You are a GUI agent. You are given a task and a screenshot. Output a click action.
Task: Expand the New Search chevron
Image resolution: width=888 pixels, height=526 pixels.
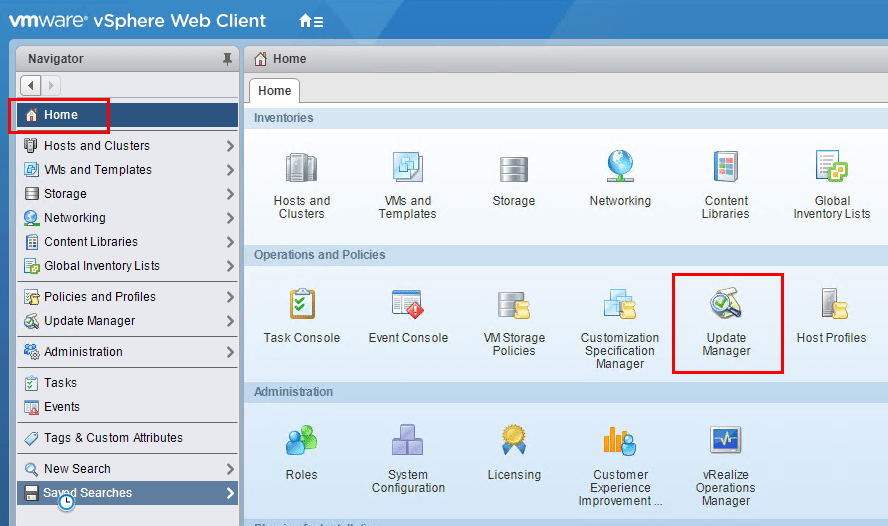(x=230, y=469)
